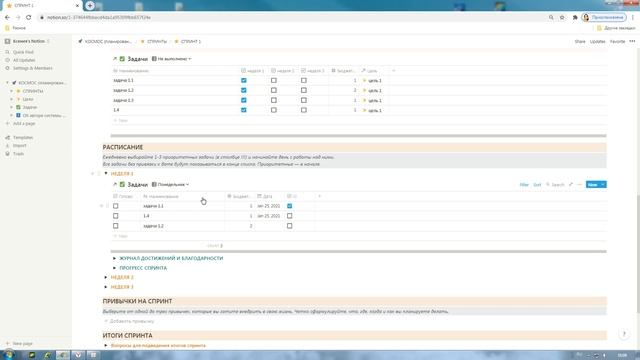The image size is (640, 360).
Task: Mark задача 1.2 as Готово in lower table
Action: (x=116, y=226)
